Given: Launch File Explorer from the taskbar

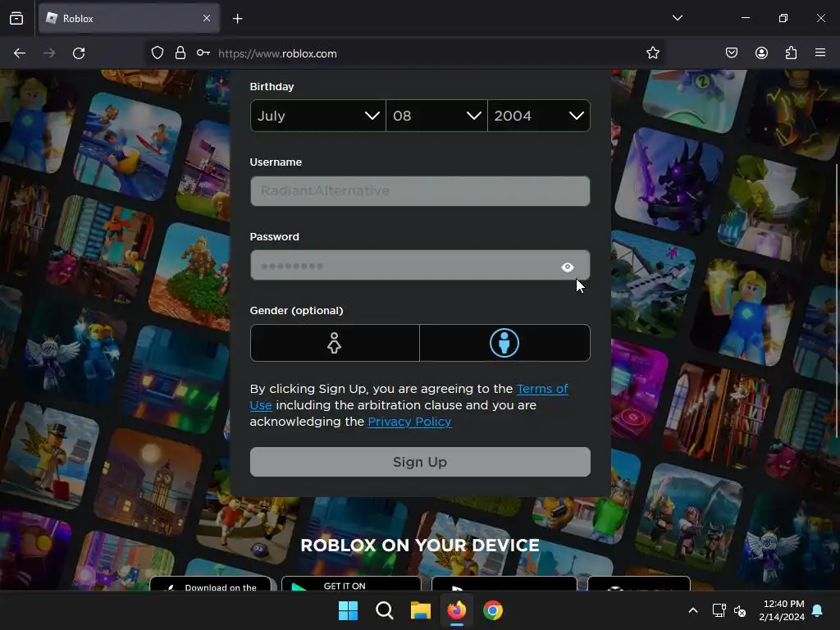Looking at the screenshot, I should coord(421,610).
